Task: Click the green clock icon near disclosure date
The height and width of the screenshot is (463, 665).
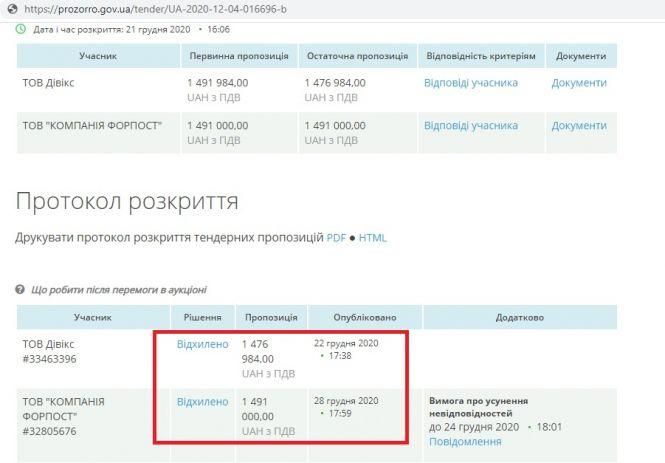Action: (x=20, y=29)
